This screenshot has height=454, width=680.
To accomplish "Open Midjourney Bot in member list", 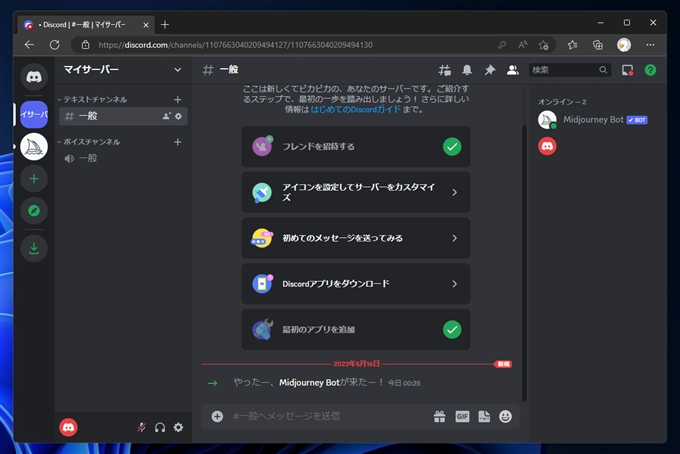I will coord(597,120).
